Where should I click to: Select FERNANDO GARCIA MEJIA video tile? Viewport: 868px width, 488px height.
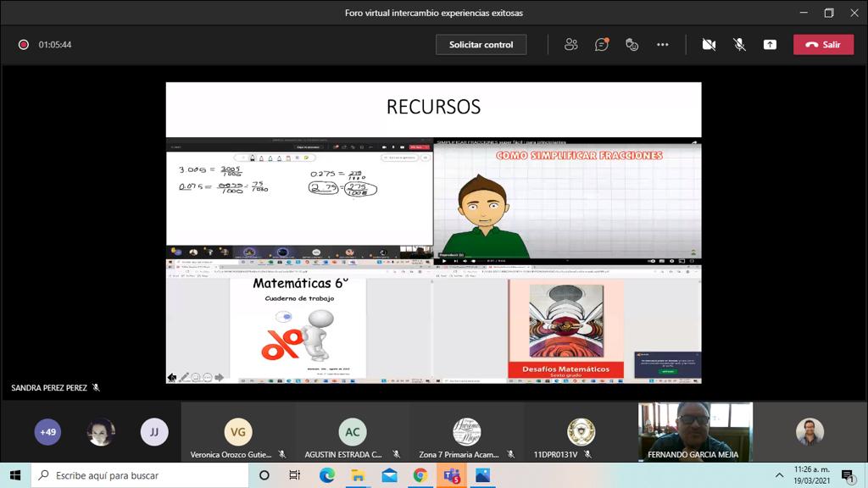(x=694, y=431)
